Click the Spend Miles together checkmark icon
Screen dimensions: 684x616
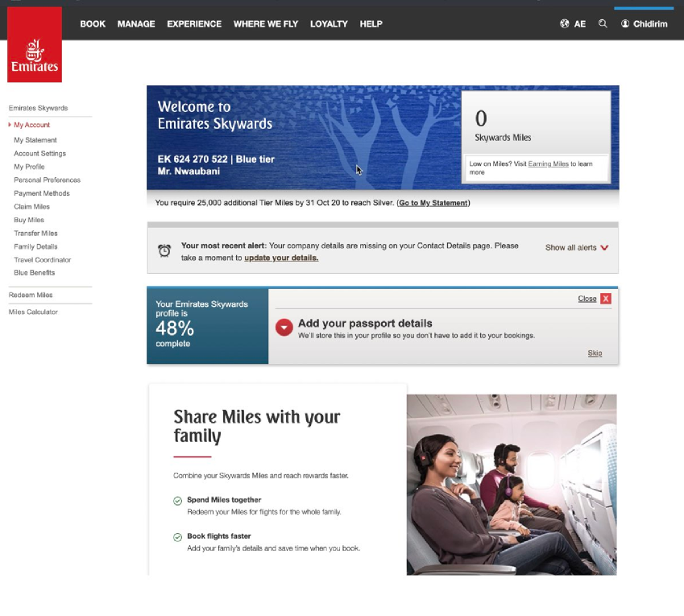pyautogui.click(x=177, y=501)
